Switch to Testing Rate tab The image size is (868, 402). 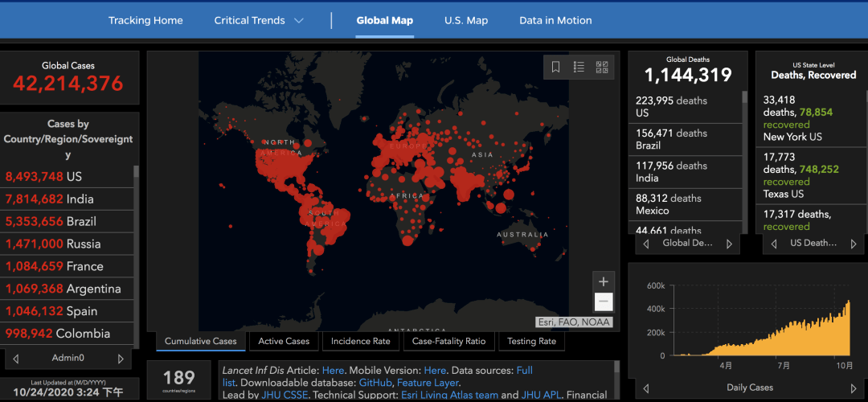(x=531, y=341)
